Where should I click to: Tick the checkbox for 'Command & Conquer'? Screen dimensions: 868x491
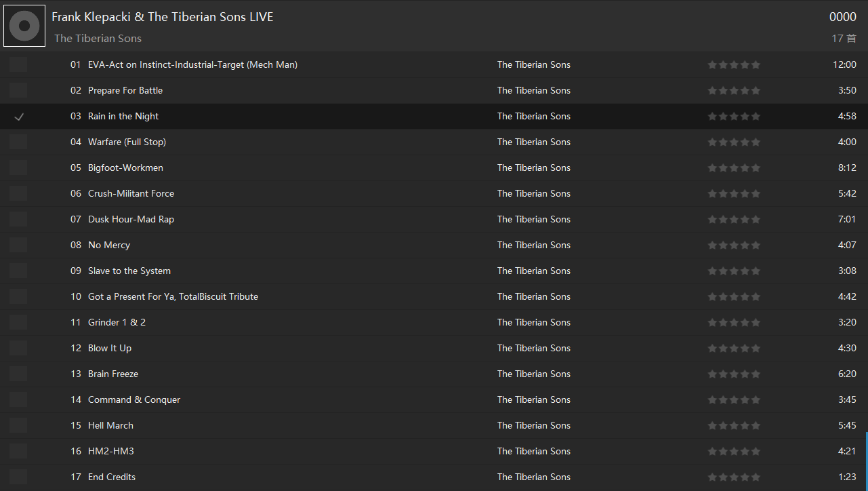click(x=19, y=400)
